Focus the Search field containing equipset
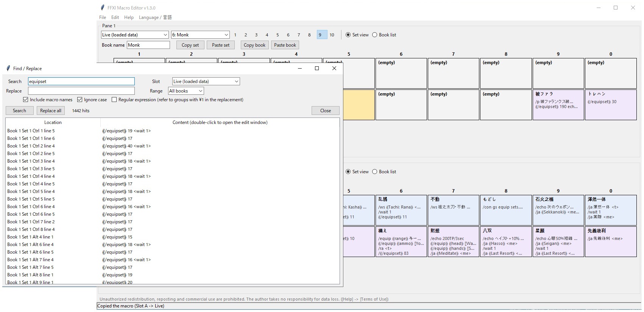This screenshot has height=312, width=644. (x=81, y=82)
